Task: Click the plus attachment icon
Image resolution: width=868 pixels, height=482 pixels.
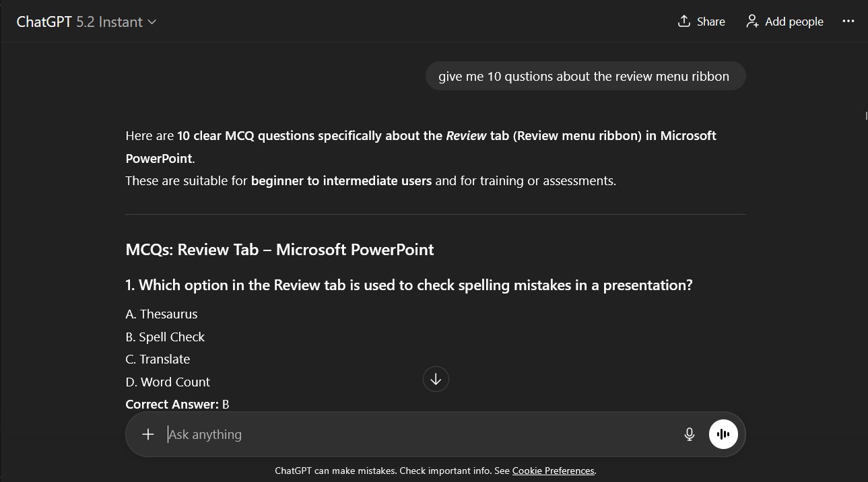Action: (148, 434)
